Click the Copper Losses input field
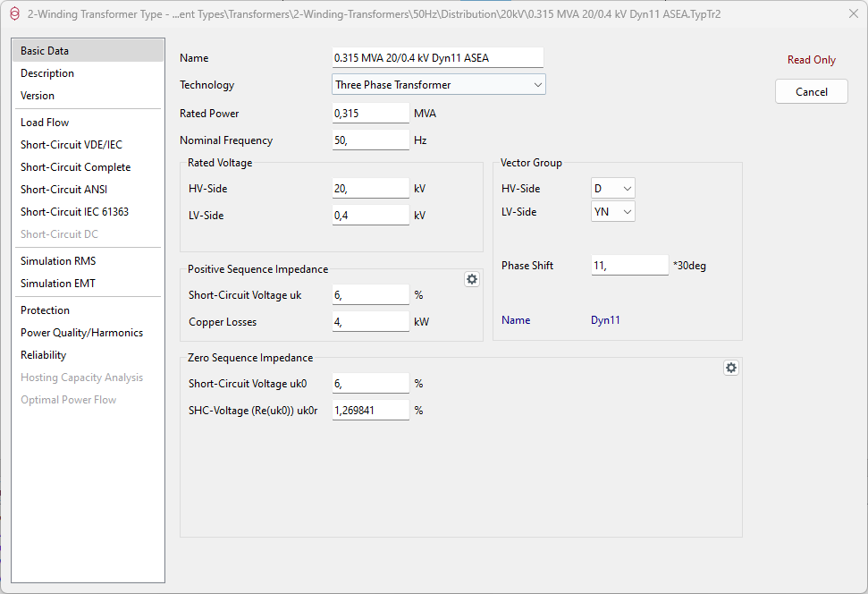 click(x=370, y=322)
